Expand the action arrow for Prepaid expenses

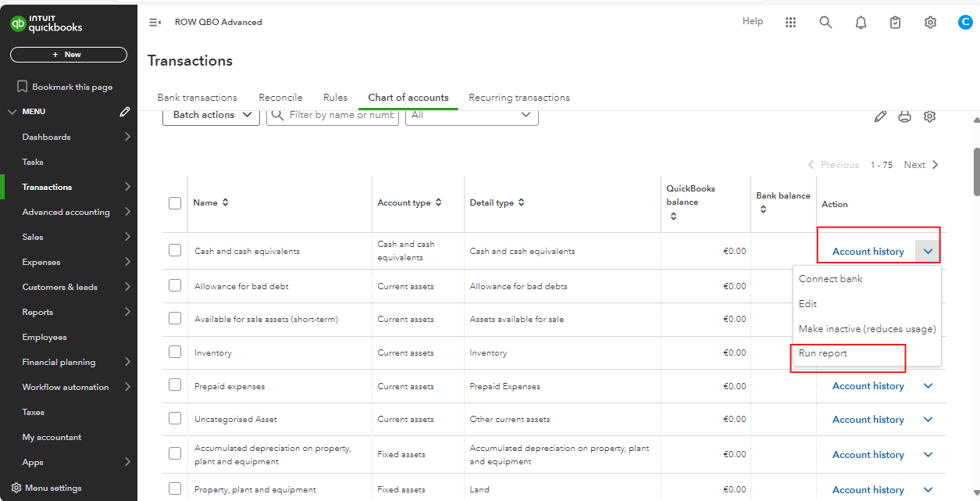pyautogui.click(x=928, y=386)
